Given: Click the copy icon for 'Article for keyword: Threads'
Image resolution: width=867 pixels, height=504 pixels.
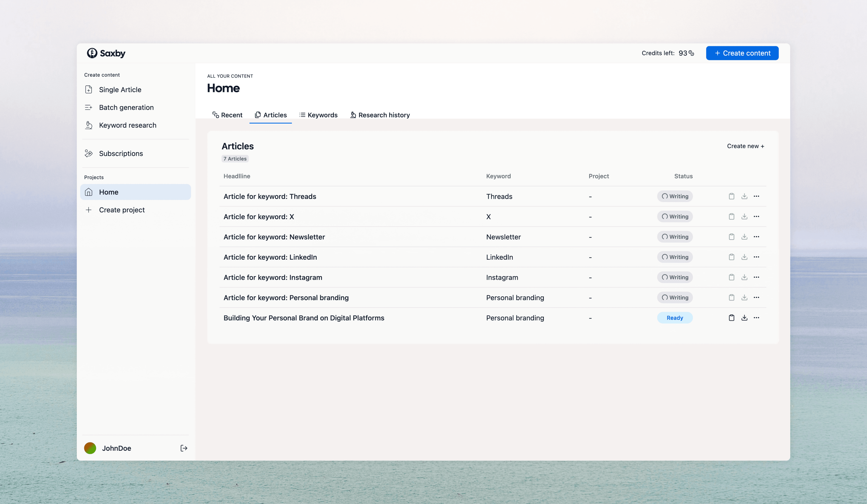Looking at the screenshot, I should [x=731, y=196].
